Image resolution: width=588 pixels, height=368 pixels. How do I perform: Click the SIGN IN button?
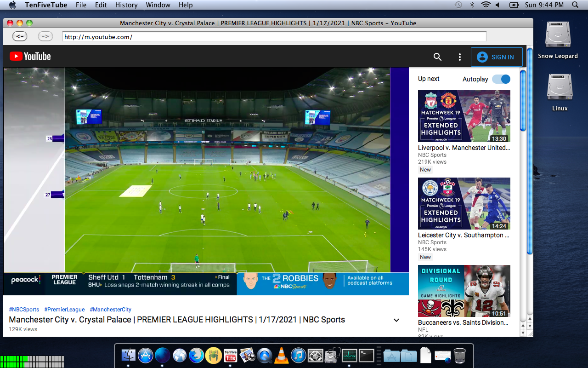point(497,57)
